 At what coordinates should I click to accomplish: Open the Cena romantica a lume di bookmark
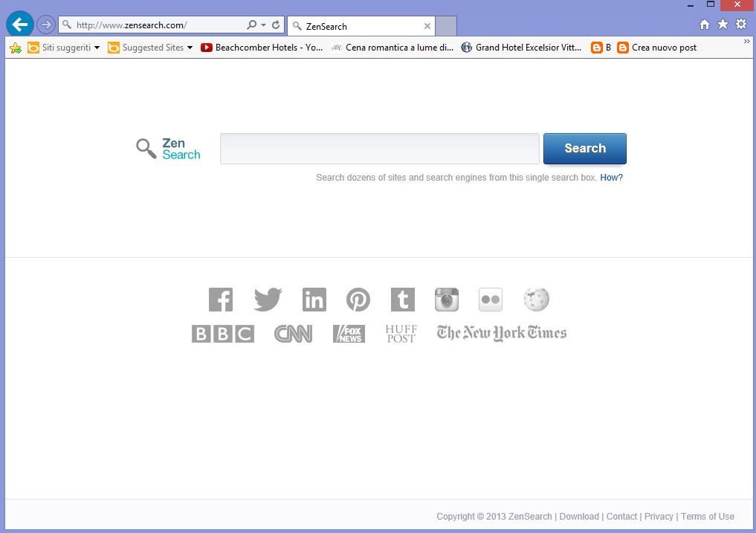pyautogui.click(x=392, y=48)
